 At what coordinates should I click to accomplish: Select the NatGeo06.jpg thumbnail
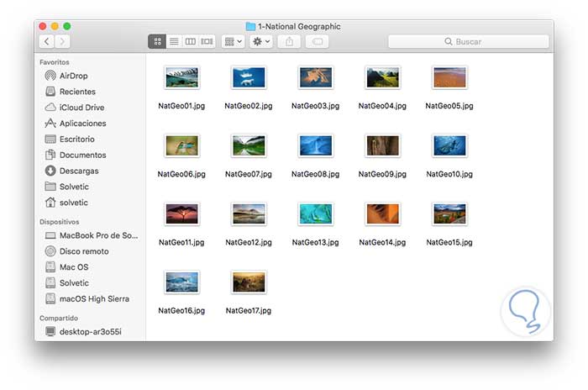[182, 145]
